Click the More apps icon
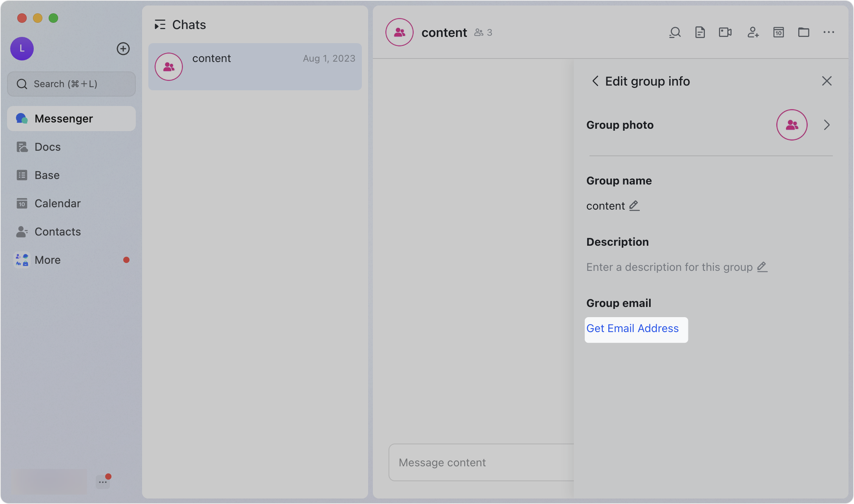Image resolution: width=854 pixels, height=504 pixels. pyautogui.click(x=22, y=260)
